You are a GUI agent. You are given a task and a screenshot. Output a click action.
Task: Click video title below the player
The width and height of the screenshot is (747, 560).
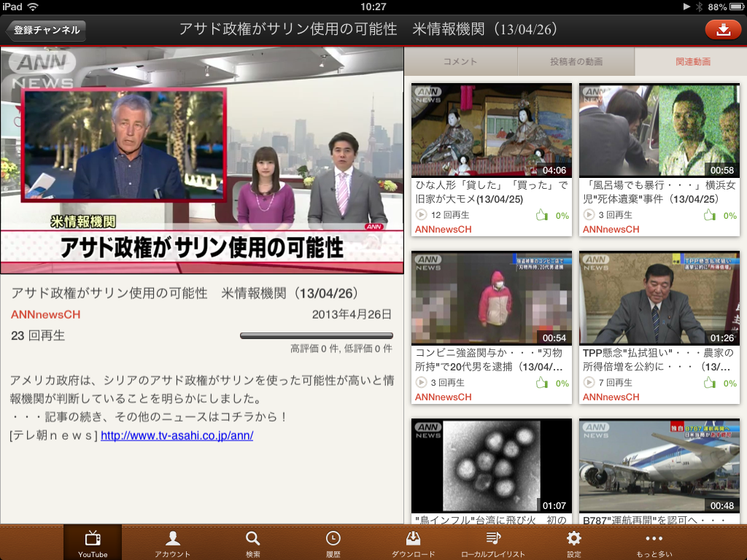click(185, 293)
